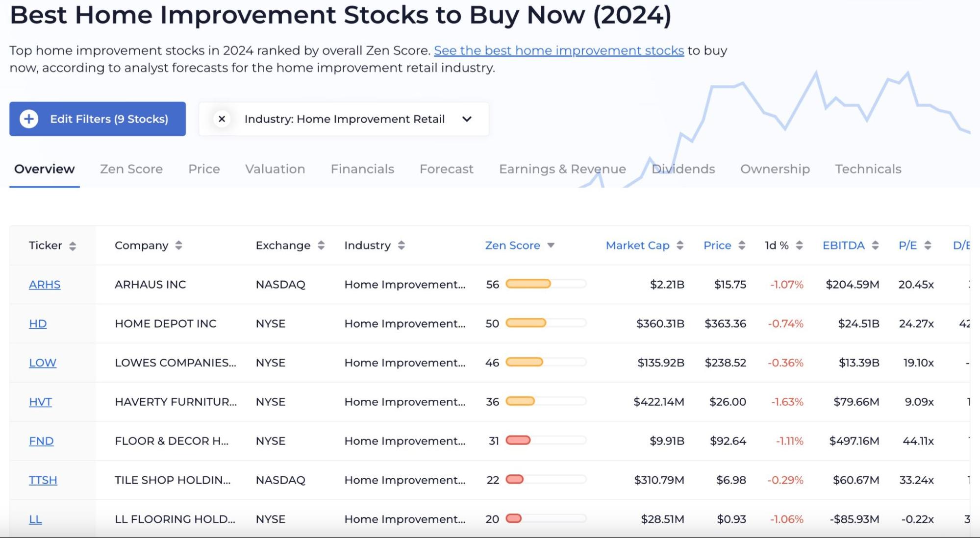The height and width of the screenshot is (538, 980).
Task: Sort by Market Cap column arrows
Action: [x=680, y=245]
